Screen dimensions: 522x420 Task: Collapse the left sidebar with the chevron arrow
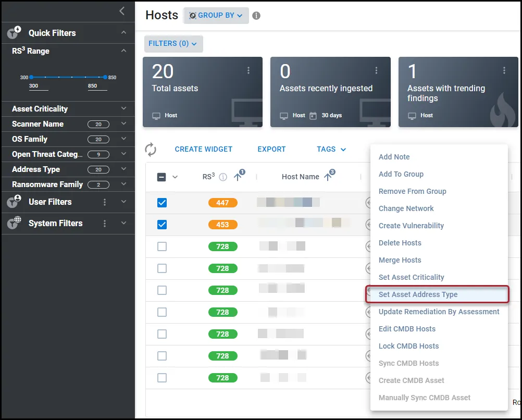pyautogui.click(x=122, y=11)
